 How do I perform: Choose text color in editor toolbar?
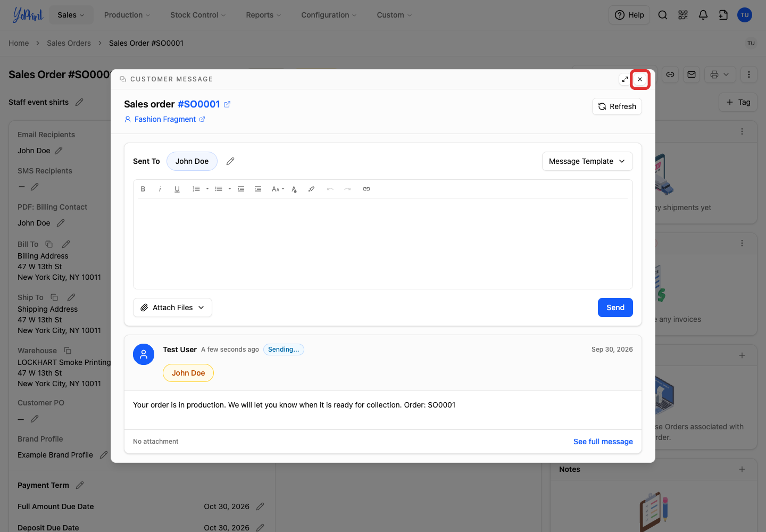coord(294,189)
